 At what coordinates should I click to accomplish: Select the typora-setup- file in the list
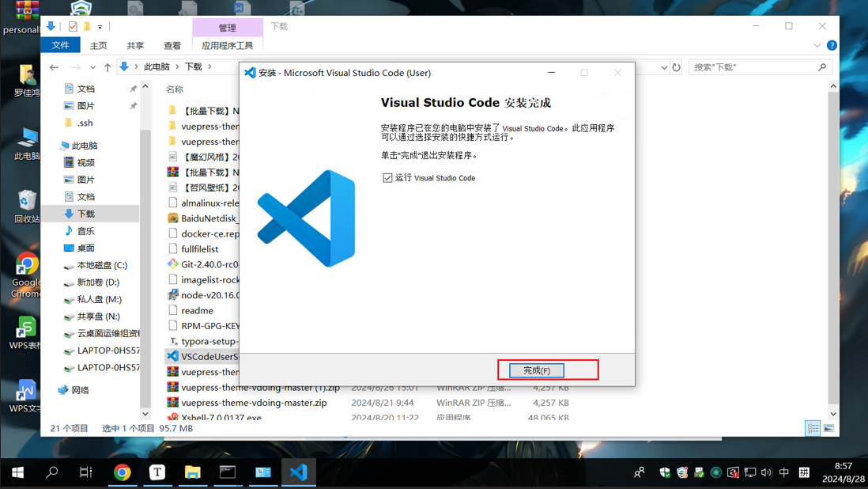(x=202, y=341)
